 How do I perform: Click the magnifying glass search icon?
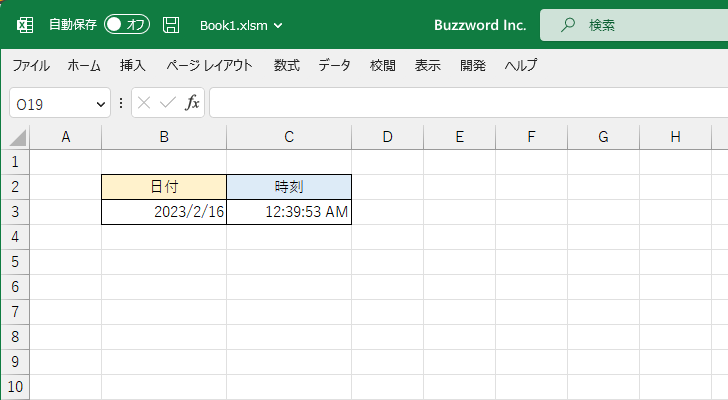click(567, 25)
